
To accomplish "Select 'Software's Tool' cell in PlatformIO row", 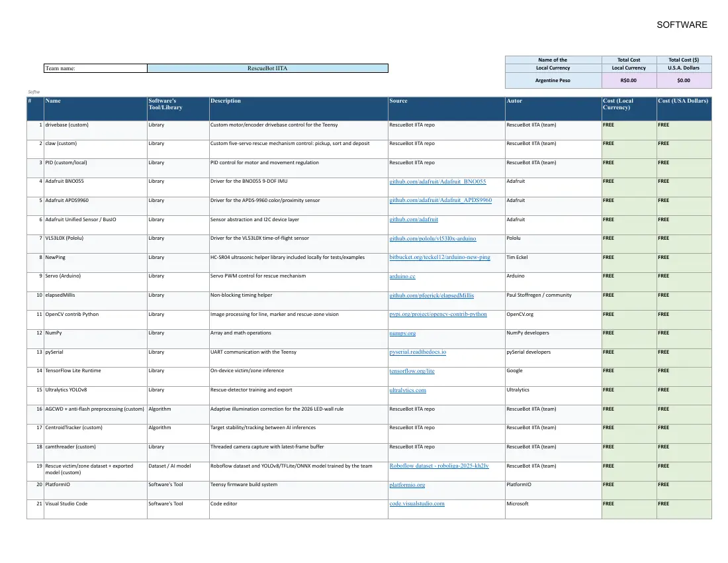I will point(178,491).
